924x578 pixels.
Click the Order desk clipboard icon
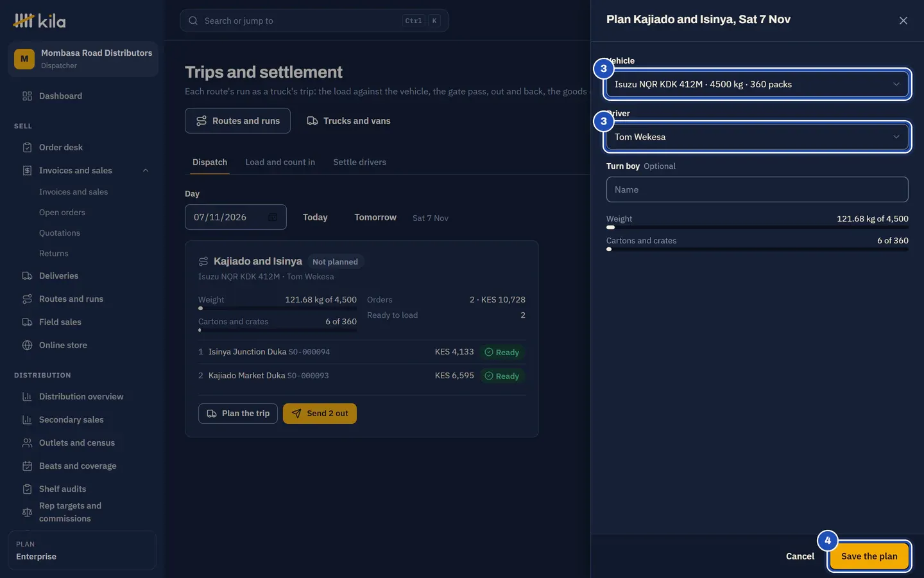point(27,148)
